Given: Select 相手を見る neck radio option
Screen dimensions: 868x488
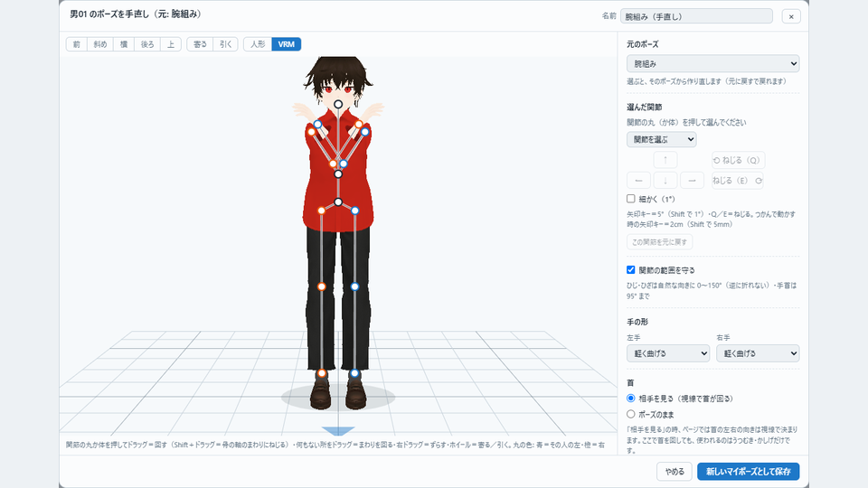Looking at the screenshot, I should 630,399.
